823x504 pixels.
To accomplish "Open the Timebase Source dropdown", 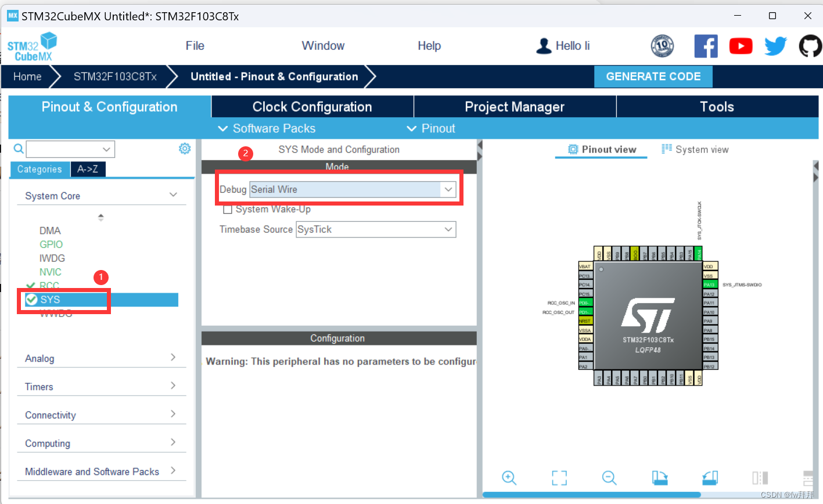I will 376,229.
